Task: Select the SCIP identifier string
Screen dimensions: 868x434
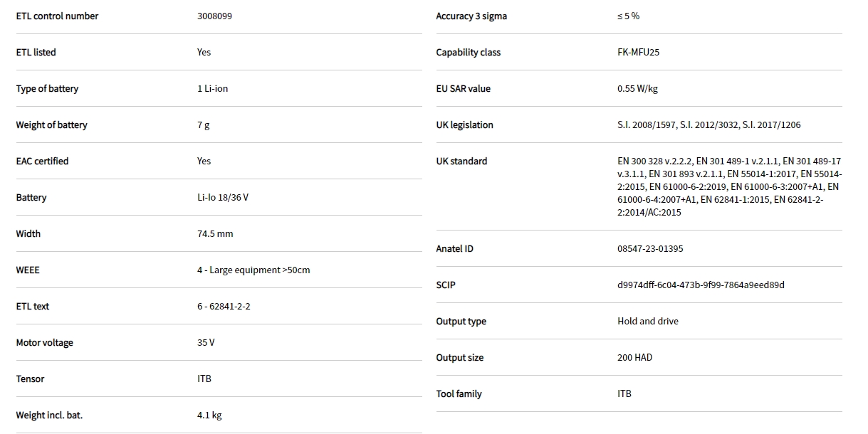Action: coord(701,285)
